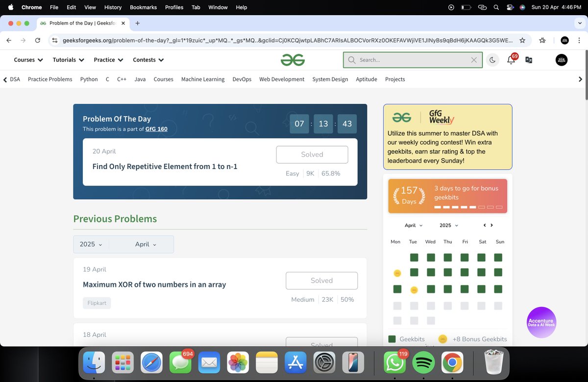Expand the Contests dropdown
Screen dimensions: 588x382
[148, 60]
